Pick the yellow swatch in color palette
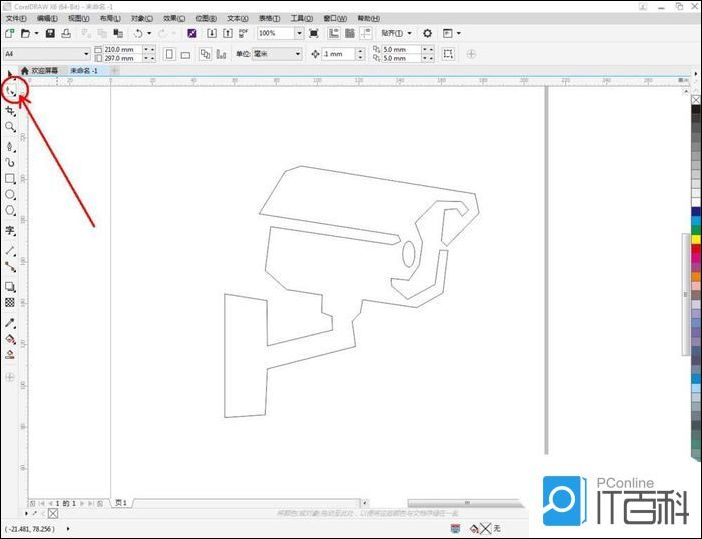The width and height of the screenshot is (702, 539). pyautogui.click(x=696, y=239)
